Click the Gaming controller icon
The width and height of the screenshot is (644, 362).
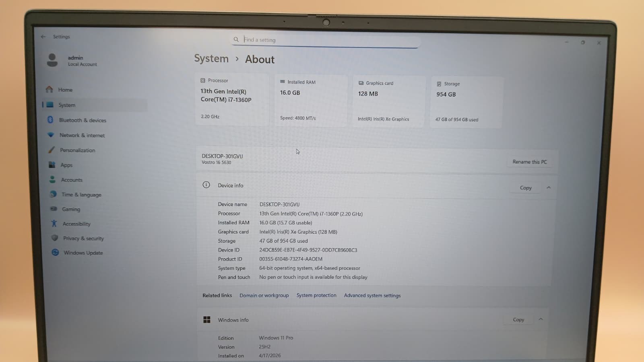point(54,209)
